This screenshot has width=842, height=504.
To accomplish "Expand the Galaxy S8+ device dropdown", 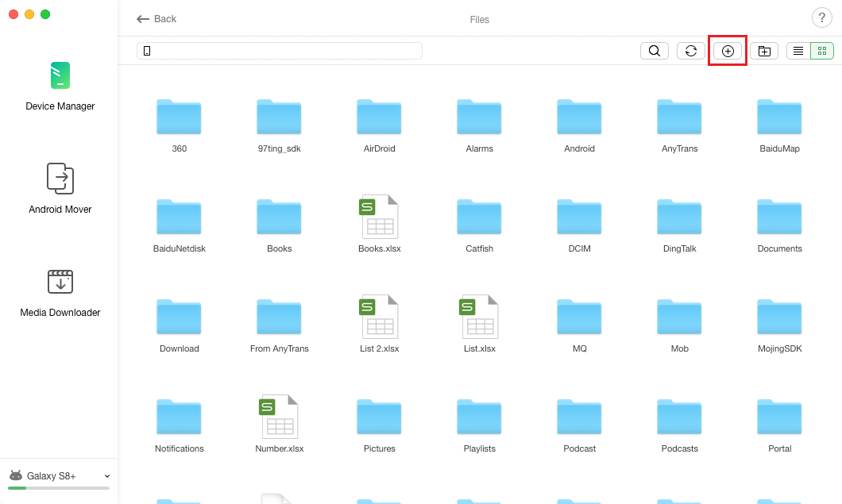I will point(107,476).
